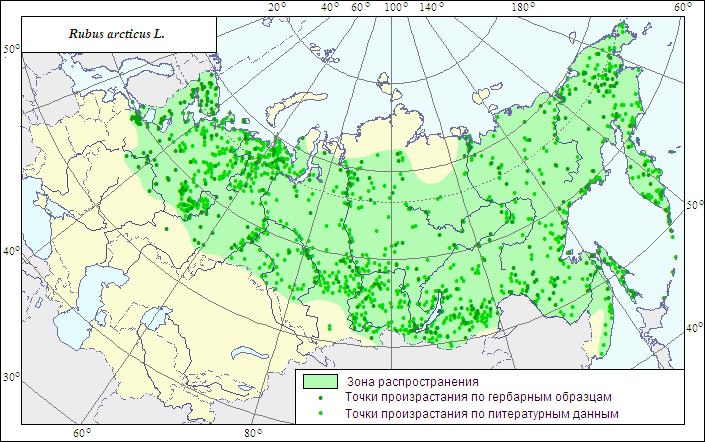Click the 80° longitude label at bottom

[253, 433]
